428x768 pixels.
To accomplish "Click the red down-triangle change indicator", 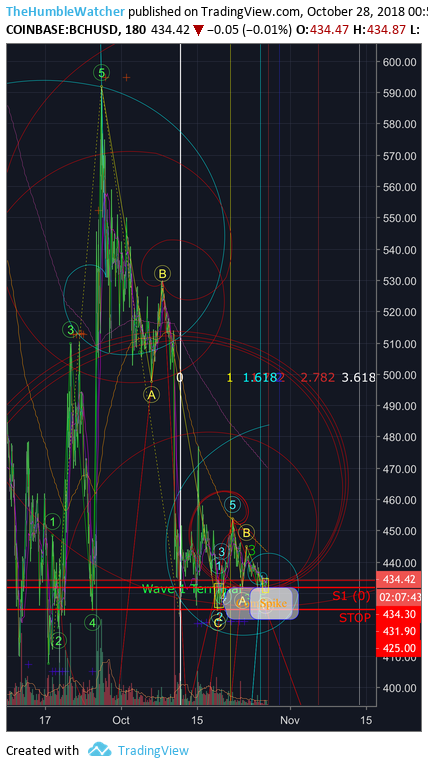I will [198, 30].
